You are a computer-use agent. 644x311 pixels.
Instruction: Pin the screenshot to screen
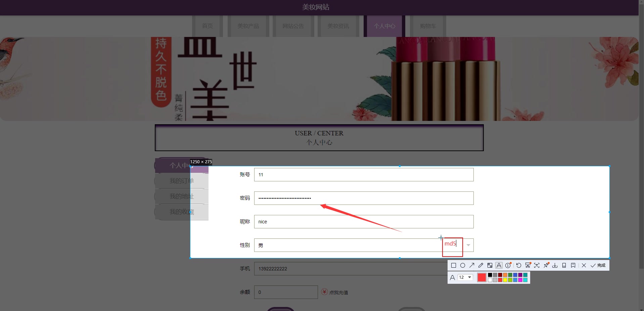click(x=546, y=265)
